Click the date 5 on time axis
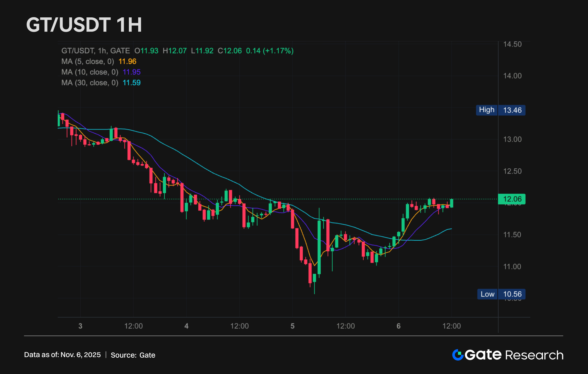This screenshot has width=588, height=374. click(x=292, y=326)
